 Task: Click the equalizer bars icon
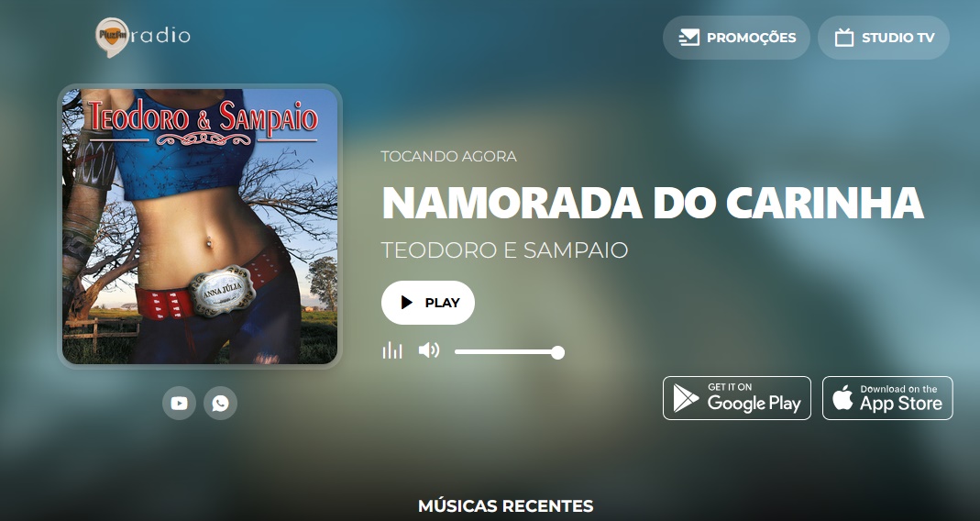coord(392,350)
